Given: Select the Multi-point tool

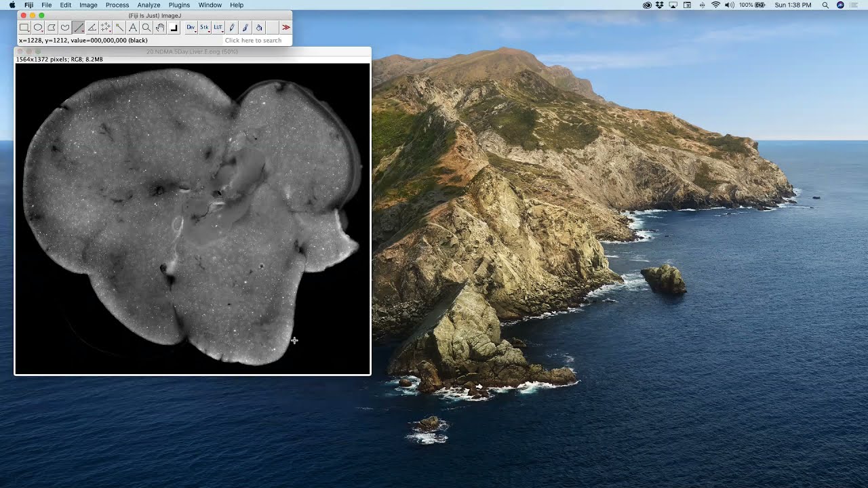Looking at the screenshot, I should [106, 28].
